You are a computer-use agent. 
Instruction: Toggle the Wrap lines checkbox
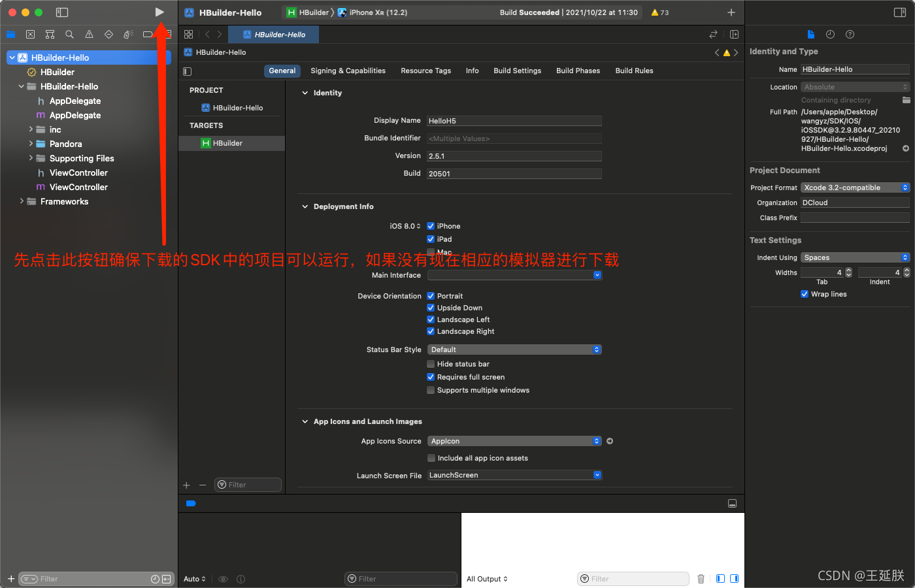point(805,294)
